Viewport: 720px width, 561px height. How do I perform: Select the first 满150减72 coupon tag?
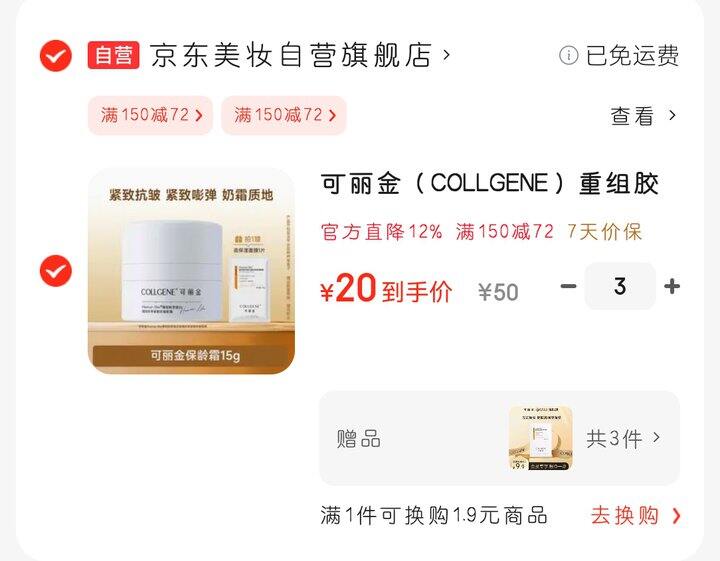click(x=151, y=115)
